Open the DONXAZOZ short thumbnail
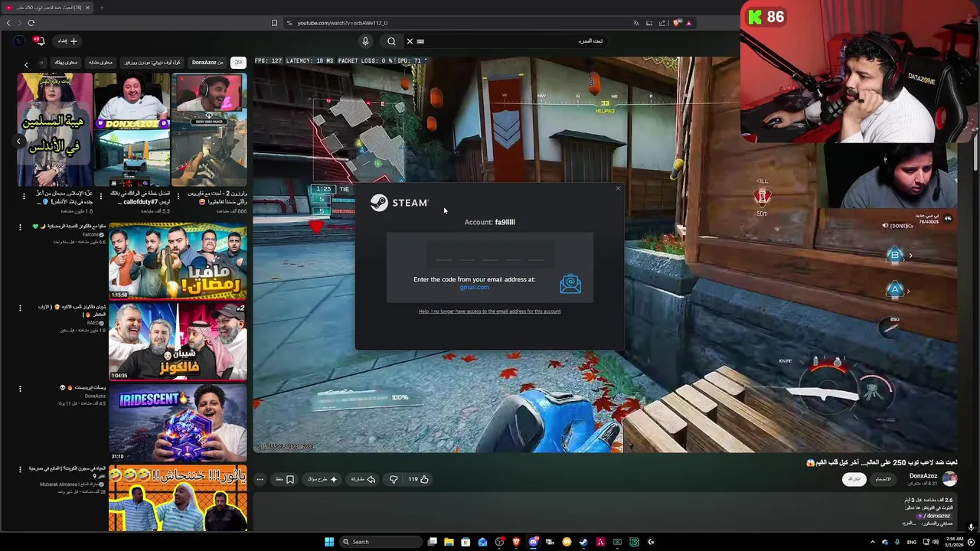This screenshot has height=551, width=980. point(132,130)
